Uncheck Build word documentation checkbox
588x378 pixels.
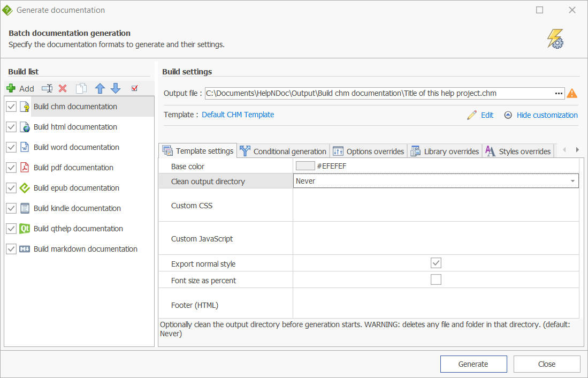(x=11, y=147)
